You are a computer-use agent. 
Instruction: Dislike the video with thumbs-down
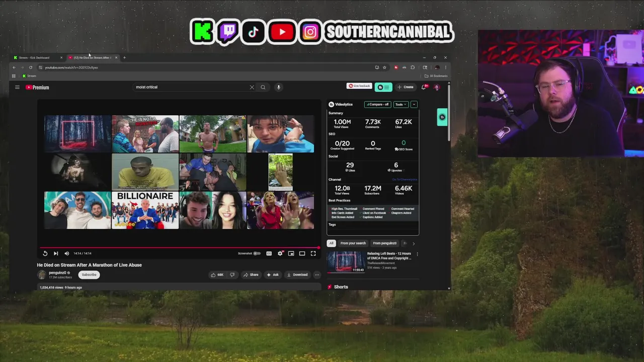pos(232,275)
